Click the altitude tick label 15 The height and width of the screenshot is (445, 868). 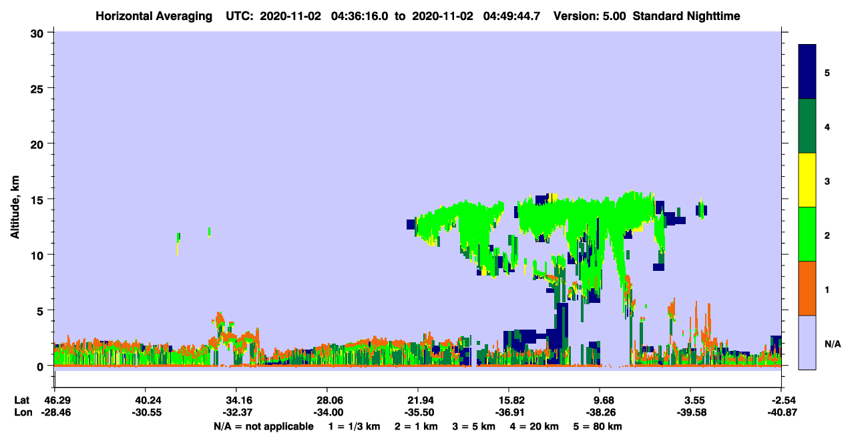(39, 199)
